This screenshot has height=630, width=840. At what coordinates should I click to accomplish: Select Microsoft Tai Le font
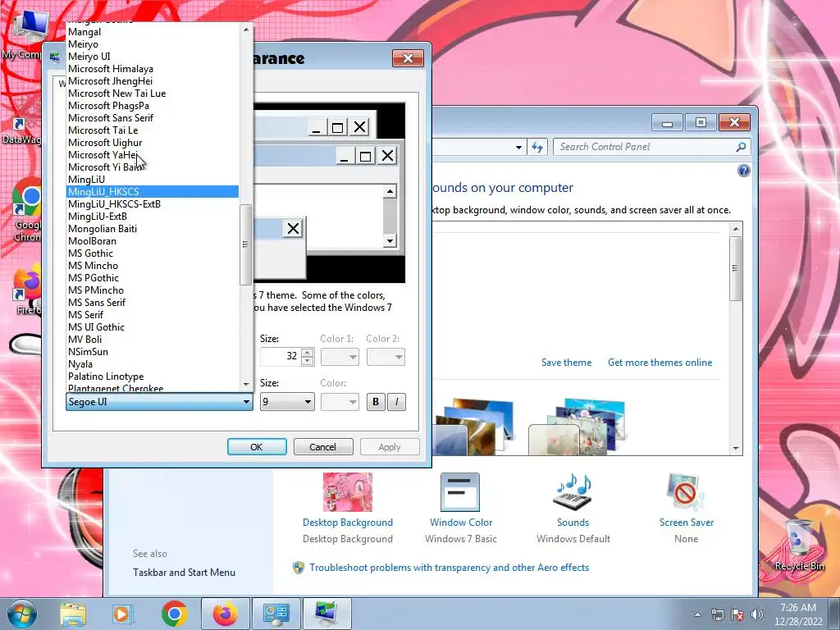click(x=153, y=130)
